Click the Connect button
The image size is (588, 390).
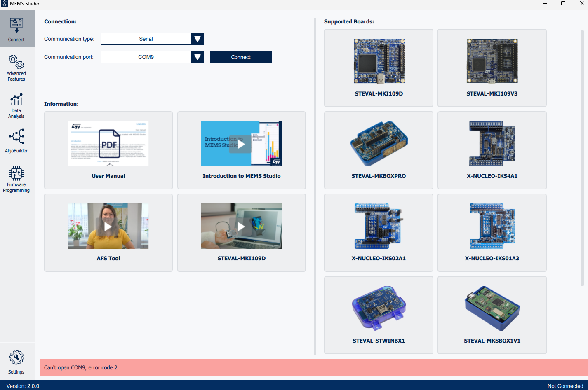(240, 57)
